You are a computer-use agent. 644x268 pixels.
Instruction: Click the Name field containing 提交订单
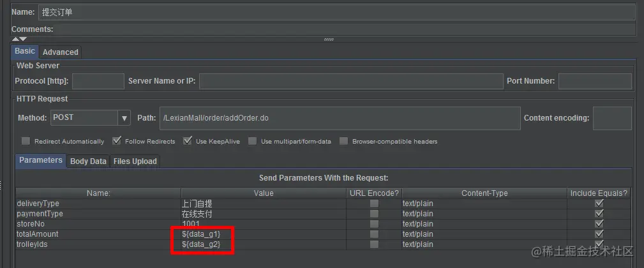pyautogui.click(x=337, y=12)
